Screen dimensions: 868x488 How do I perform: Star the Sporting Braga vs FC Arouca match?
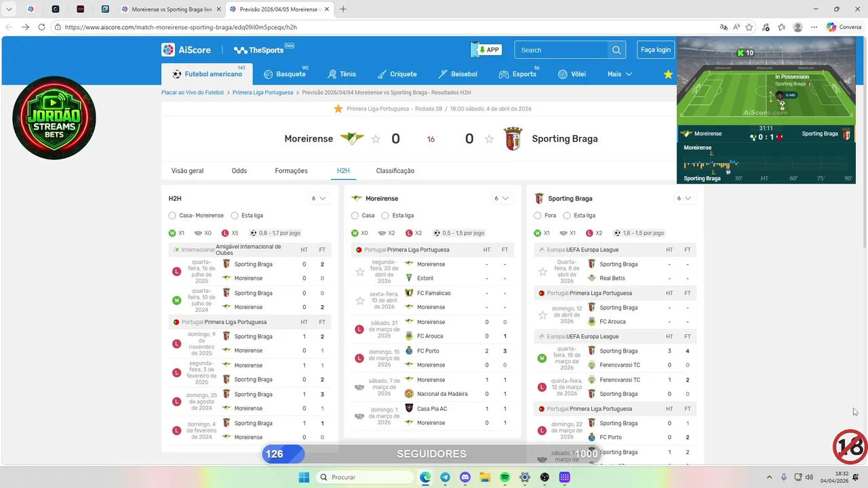click(542, 315)
